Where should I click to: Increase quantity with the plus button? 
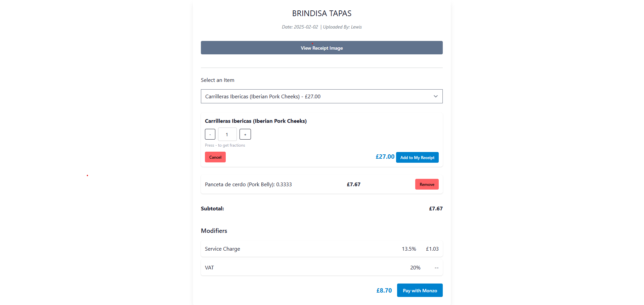[245, 135]
